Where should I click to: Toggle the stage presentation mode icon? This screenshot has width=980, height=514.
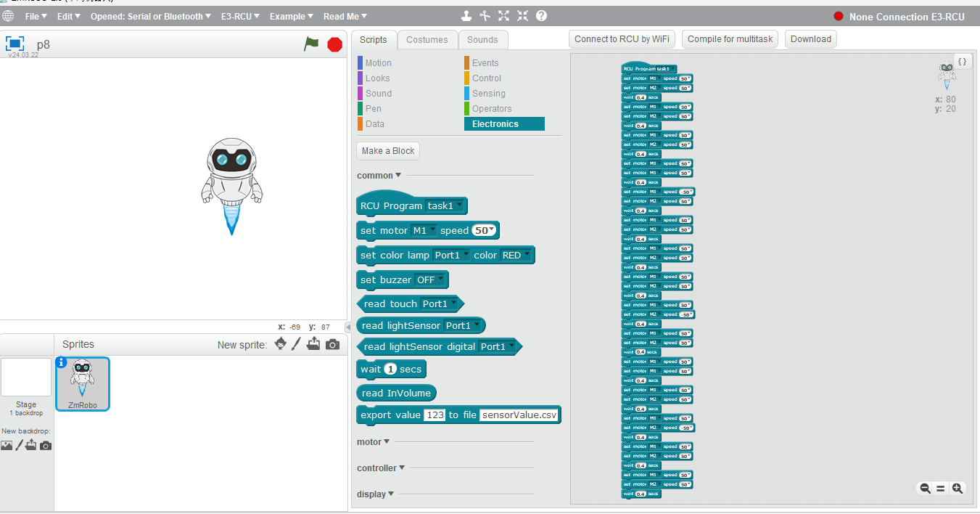15,44
